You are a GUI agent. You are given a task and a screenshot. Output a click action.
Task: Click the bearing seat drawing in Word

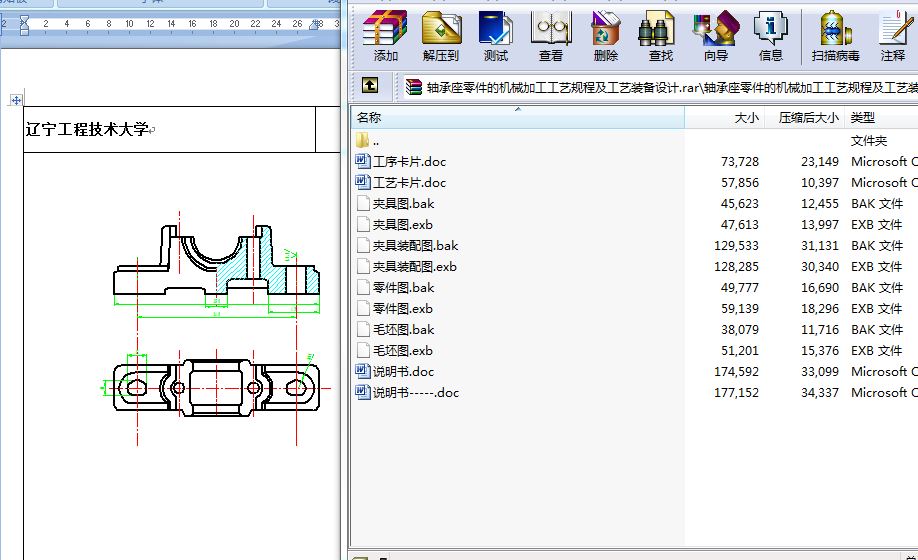[216, 328]
